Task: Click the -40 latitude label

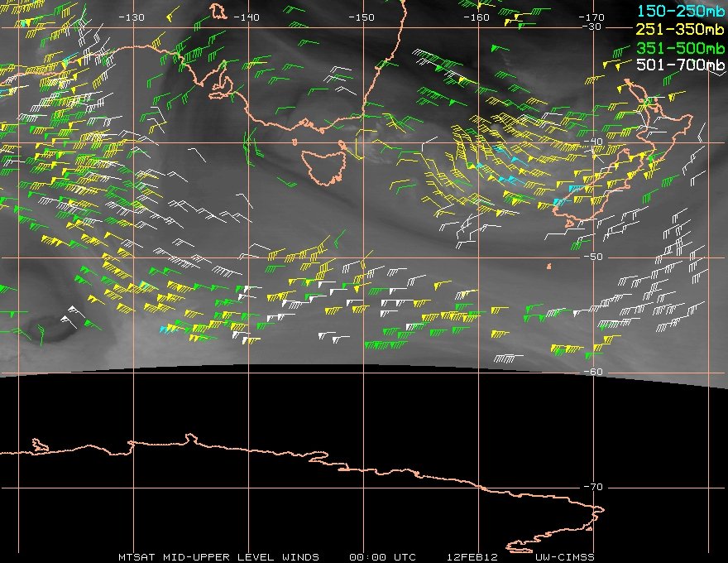Action: [593, 142]
